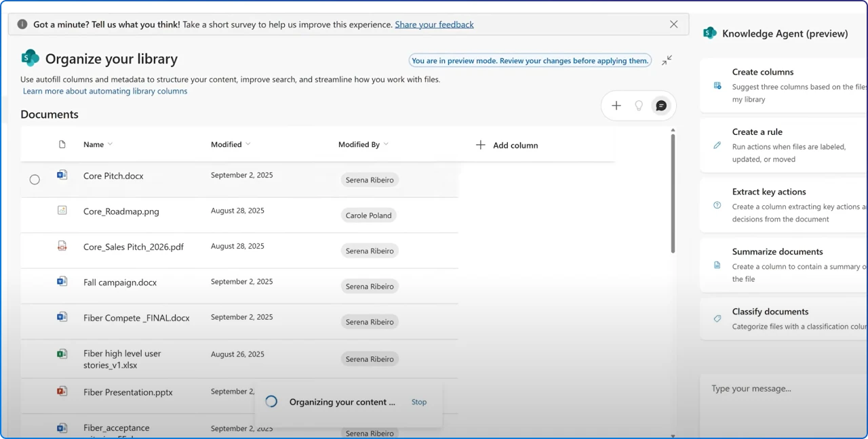
Task: Toggle the chat bubble icon
Action: 661,106
